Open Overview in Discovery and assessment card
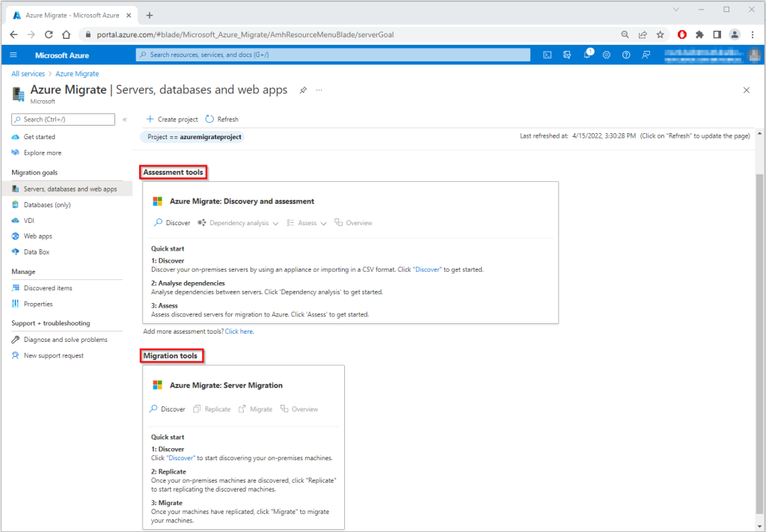 point(353,223)
